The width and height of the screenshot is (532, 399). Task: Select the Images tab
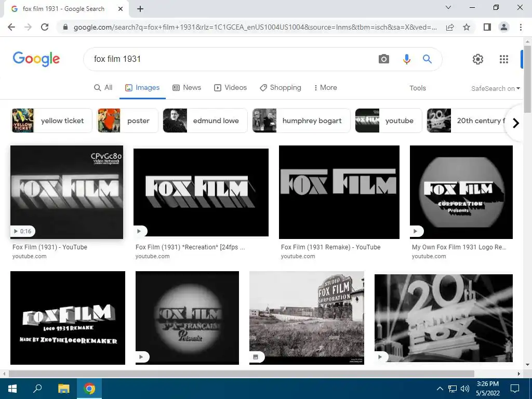142,87
